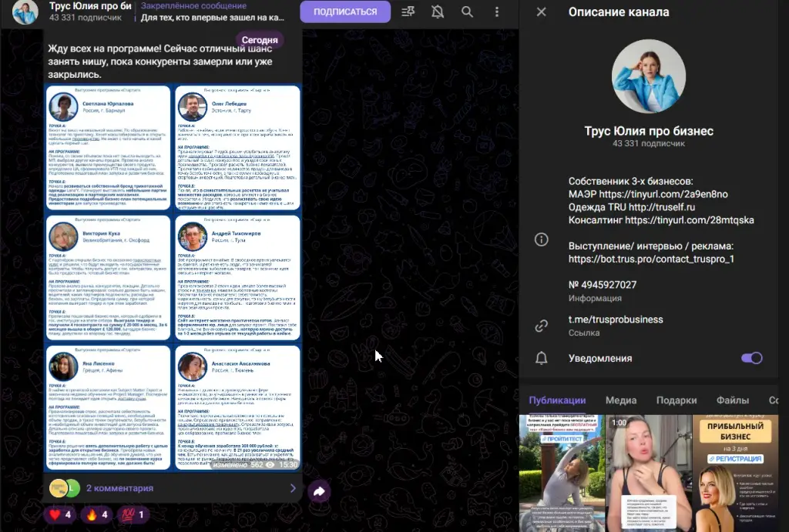
Task: Expand comments using the right chevron arrow
Action: point(293,488)
